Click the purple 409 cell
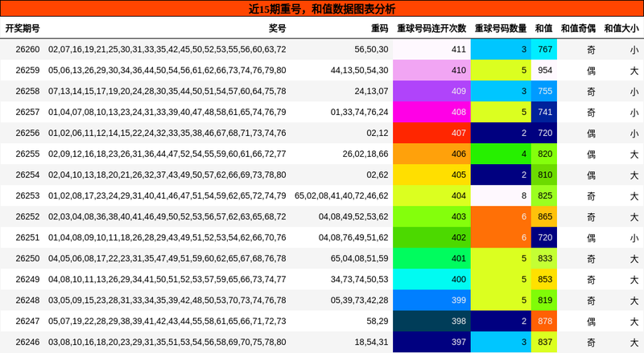Screen dimensions: 644x353 (x=431, y=91)
